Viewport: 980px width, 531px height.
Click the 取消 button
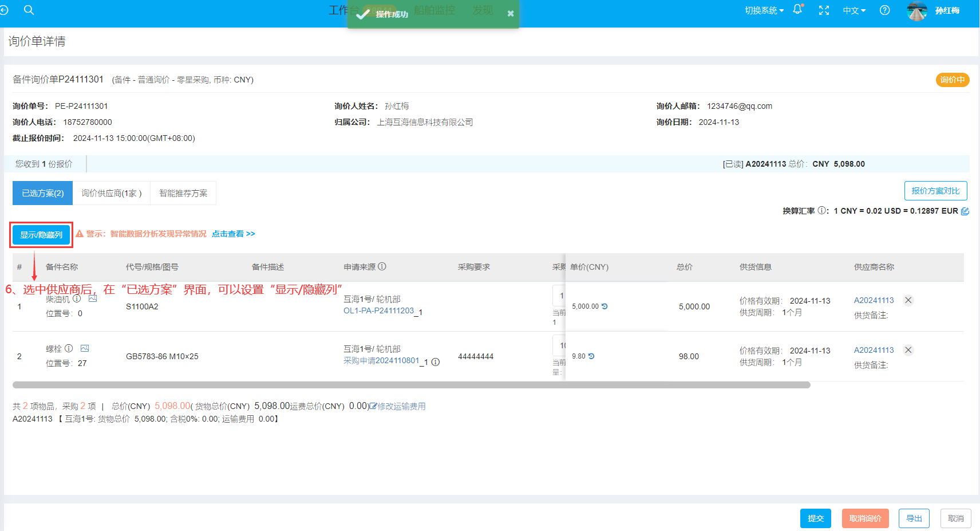click(955, 518)
